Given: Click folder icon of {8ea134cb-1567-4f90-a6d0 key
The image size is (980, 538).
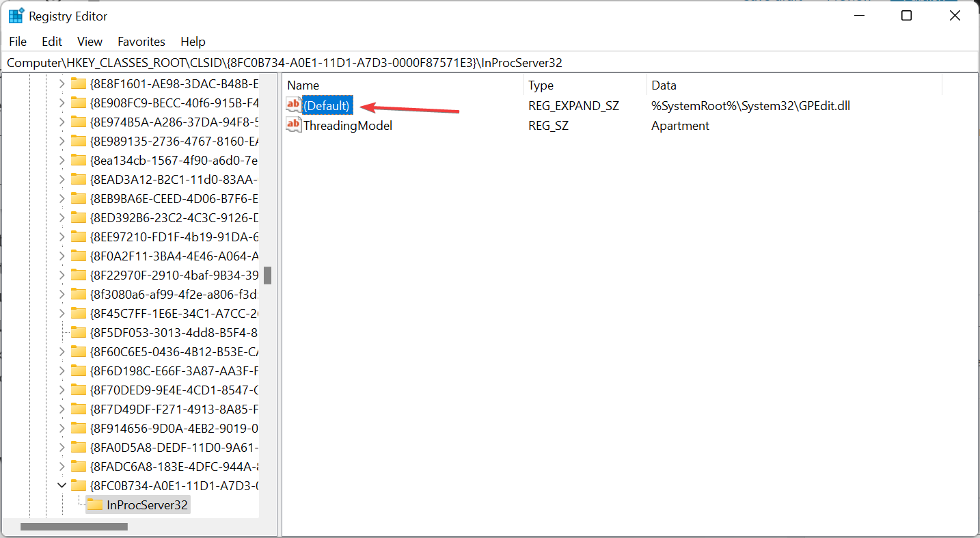Looking at the screenshot, I should pos(78,161).
